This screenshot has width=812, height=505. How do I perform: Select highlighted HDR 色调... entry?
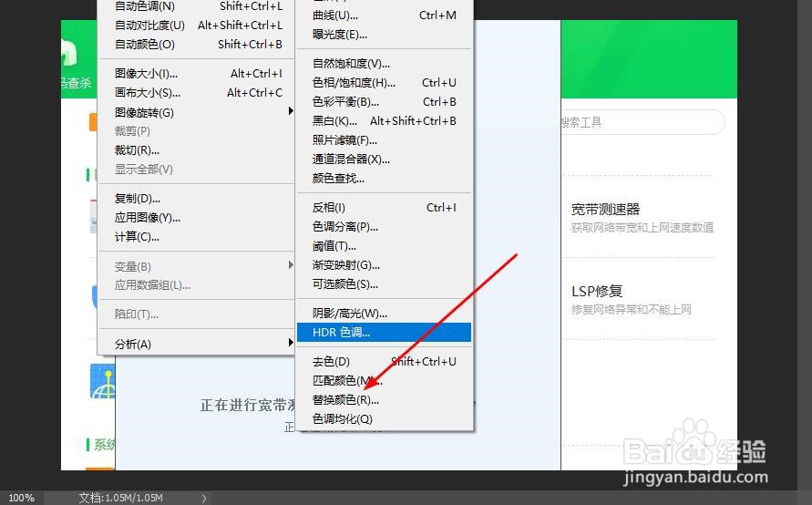click(385, 333)
